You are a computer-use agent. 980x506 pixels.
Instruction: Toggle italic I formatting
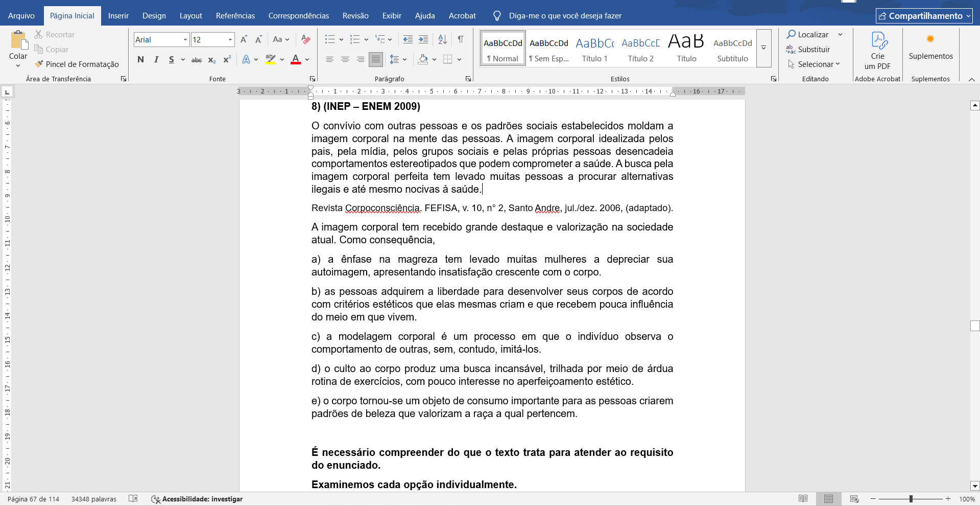pyautogui.click(x=156, y=60)
